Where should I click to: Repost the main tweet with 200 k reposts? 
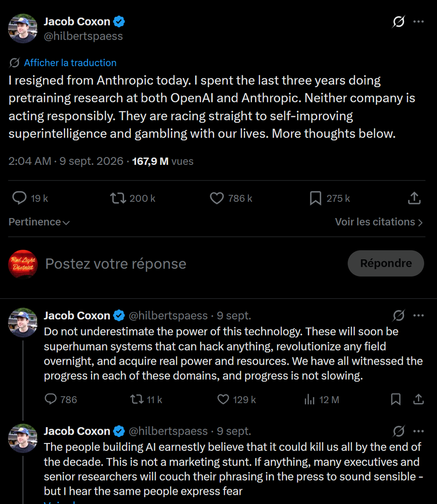(118, 198)
